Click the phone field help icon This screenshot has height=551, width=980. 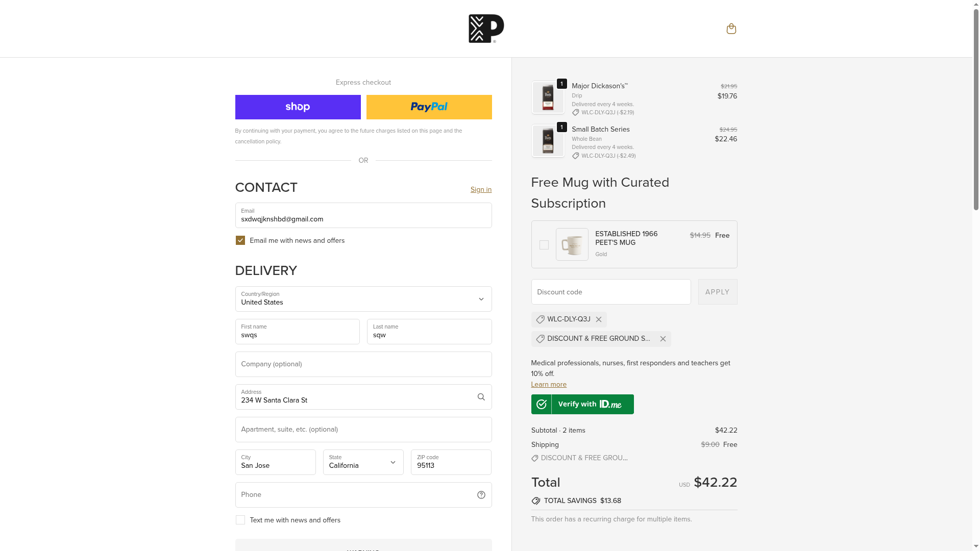tap(481, 495)
